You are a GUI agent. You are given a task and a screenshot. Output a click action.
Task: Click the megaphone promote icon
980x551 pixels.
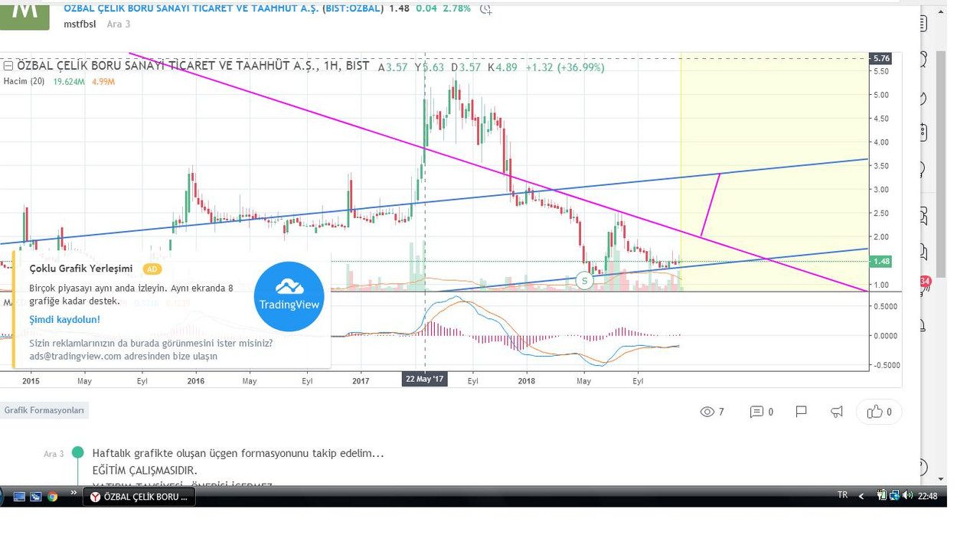[x=837, y=412]
